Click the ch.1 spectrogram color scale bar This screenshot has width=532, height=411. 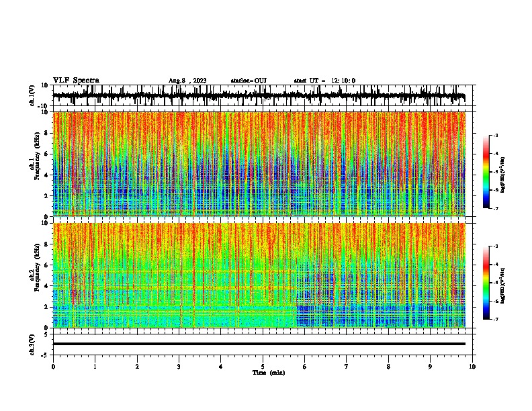(486, 172)
